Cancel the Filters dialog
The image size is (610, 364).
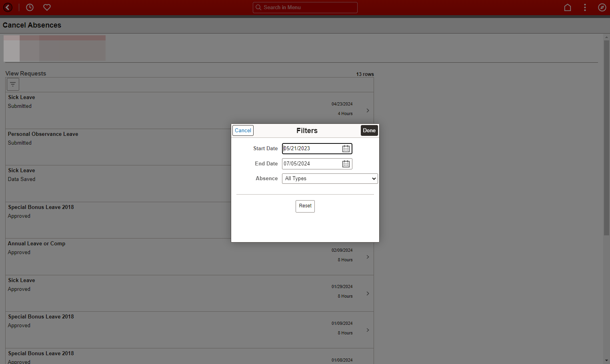pyautogui.click(x=243, y=130)
